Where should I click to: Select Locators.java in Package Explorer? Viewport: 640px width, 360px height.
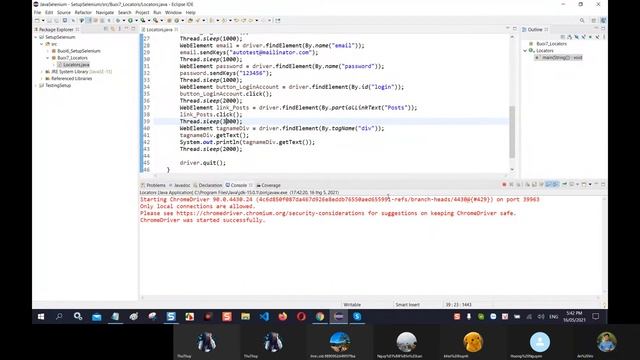(73, 65)
